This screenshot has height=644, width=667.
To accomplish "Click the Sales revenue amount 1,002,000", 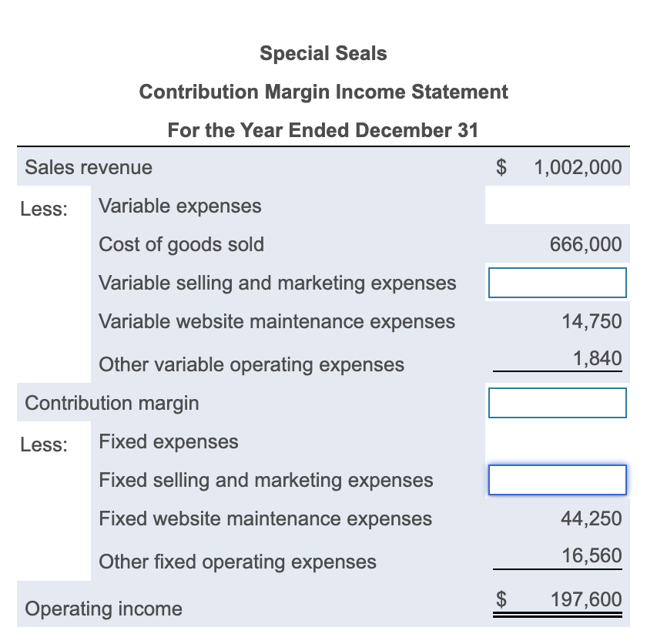I will click(x=578, y=167).
